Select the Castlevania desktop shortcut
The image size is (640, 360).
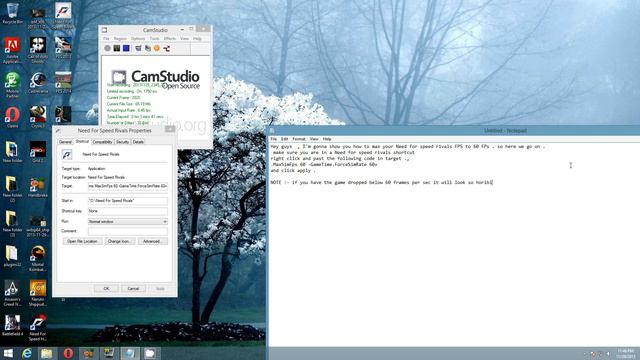(38, 83)
